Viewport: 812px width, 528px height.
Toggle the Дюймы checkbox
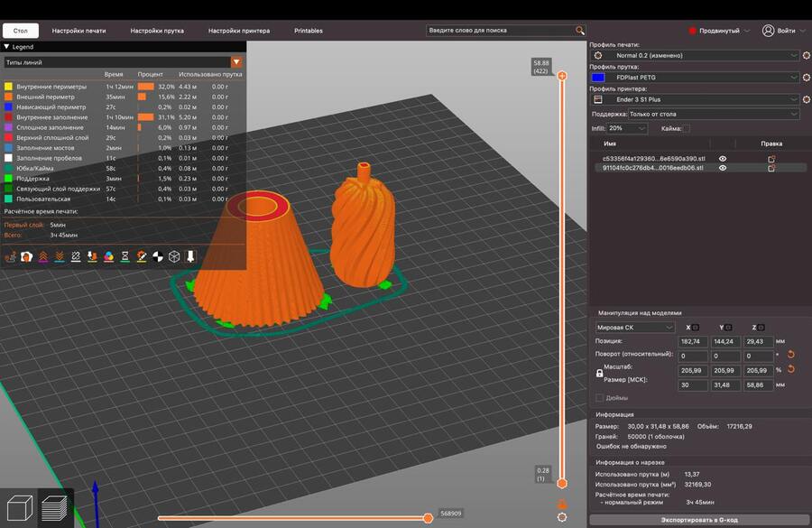click(x=599, y=397)
